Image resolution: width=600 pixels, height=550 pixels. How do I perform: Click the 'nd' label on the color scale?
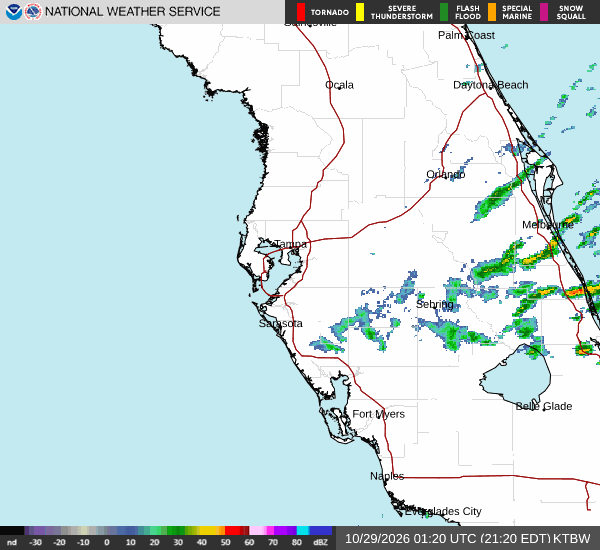click(12, 542)
